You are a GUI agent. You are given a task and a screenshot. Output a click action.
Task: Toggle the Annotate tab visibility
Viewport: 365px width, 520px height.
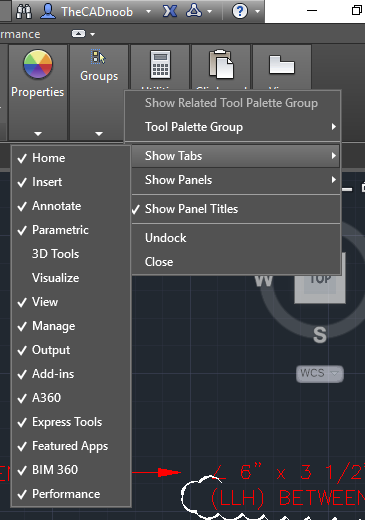pyautogui.click(x=71, y=206)
